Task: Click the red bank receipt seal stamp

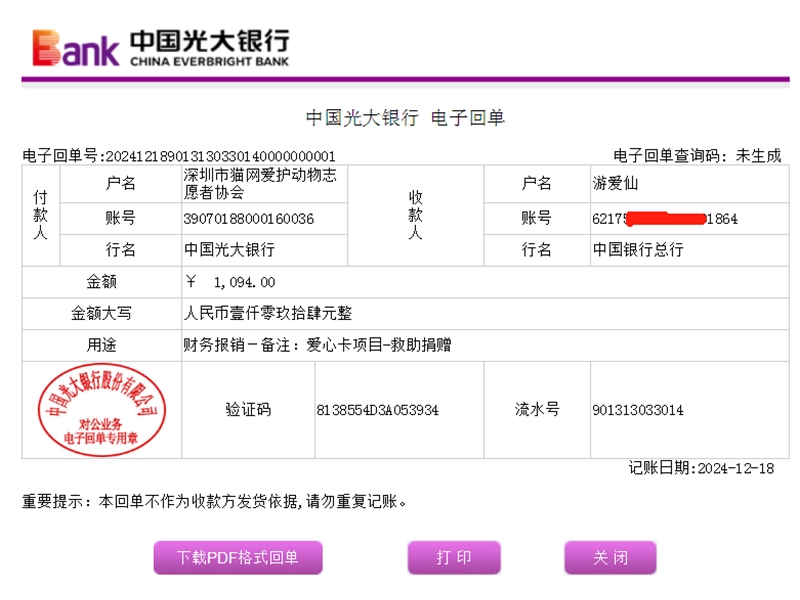Action: (x=102, y=410)
